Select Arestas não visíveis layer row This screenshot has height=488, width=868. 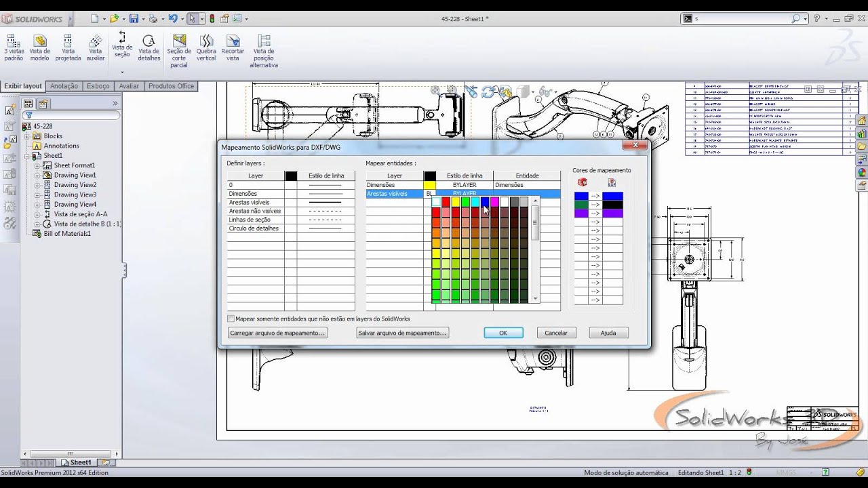pyautogui.click(x=290, y=211)
